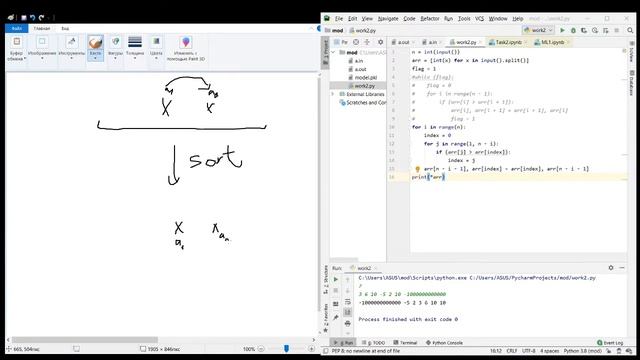640x360 pixels.
Task: Open the Инструменты dropdown in Paint
Action: point(72,49)
